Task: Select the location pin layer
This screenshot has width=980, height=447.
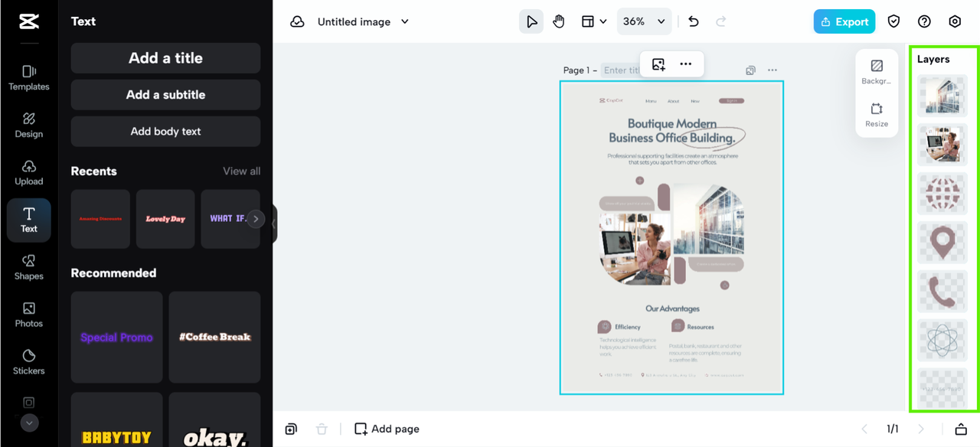Action: 942,243
